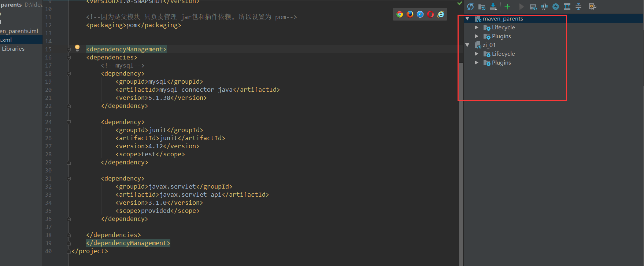
Task: Click closing project tag
Action: pos(90,251)
